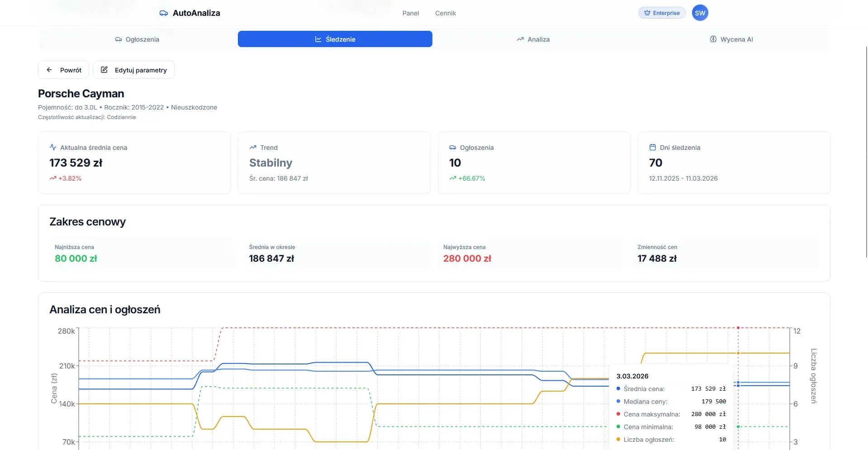Screen dimensions: 868x450
Task: Click the trend icon beside Trend card title
Action: pyautogui.click(x=253, y=147)
